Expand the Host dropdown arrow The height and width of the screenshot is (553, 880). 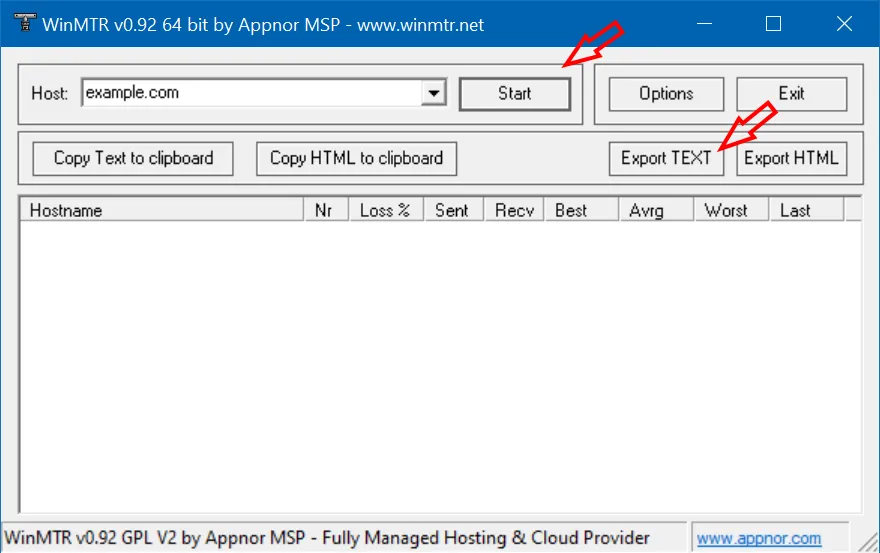pos(434,93)
